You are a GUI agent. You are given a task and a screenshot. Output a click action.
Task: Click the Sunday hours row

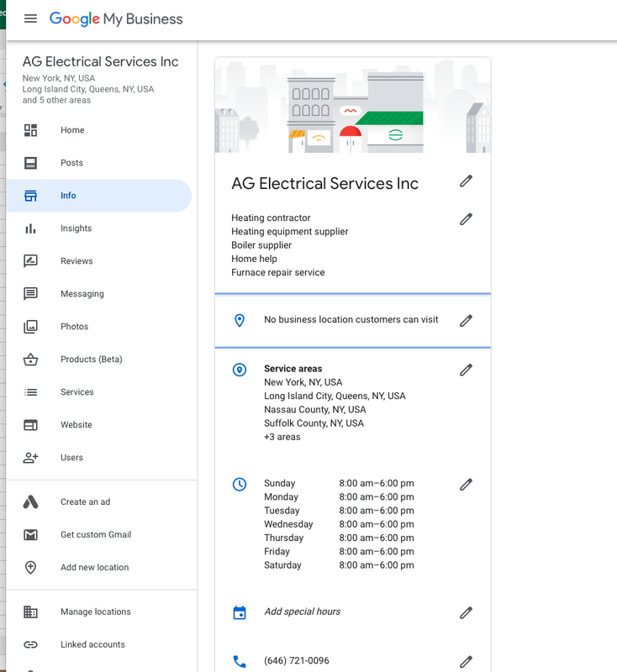click(339, 484)
